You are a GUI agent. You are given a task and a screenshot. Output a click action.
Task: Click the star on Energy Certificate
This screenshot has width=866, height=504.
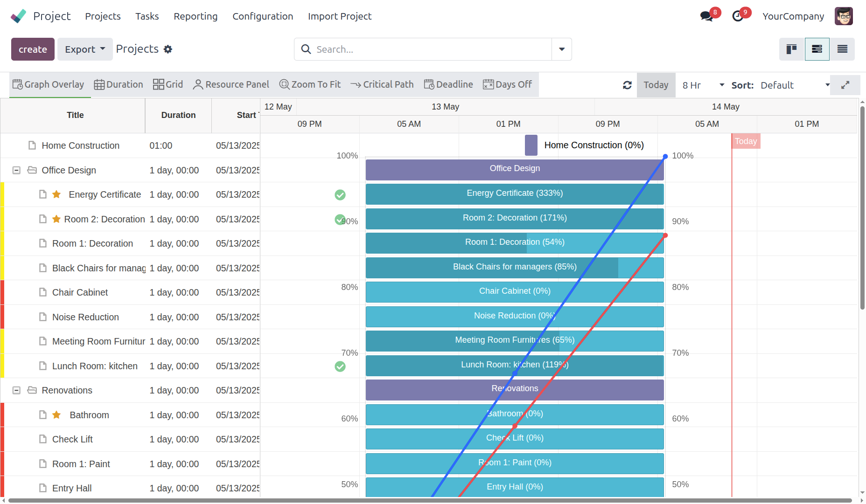[56, 194]
